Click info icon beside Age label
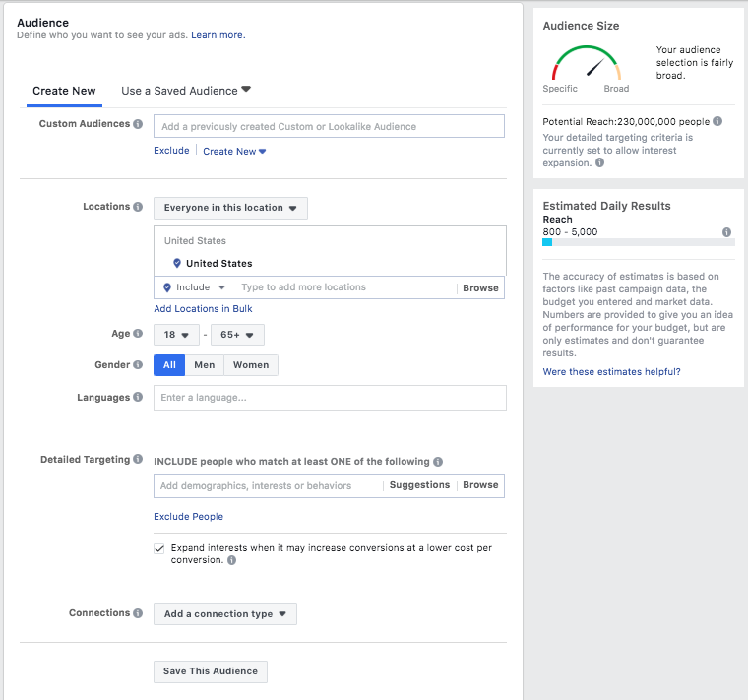Image resolution: width=748 pixels, height=700 pixels. [x=138, y=333]
